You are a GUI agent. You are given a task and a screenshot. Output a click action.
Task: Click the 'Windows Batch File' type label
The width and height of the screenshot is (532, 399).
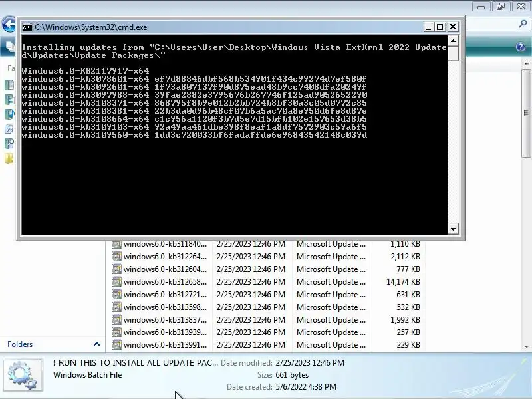[88, 375]
